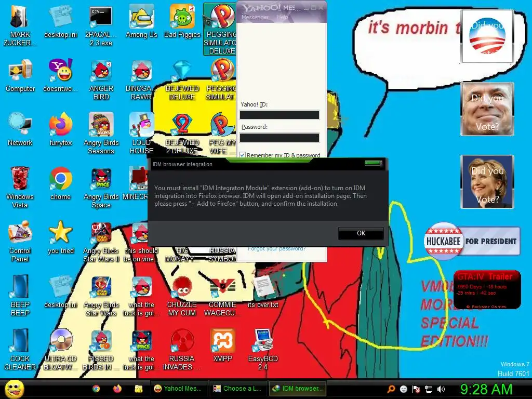Switch to IDM browser... taskbar button
532x399 pixels.
click(297, 389)
